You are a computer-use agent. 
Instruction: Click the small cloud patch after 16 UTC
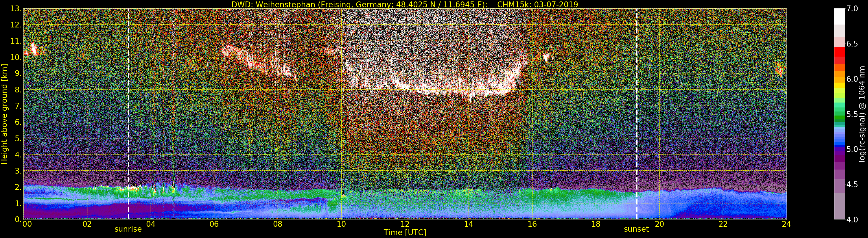tap(546, 57)
